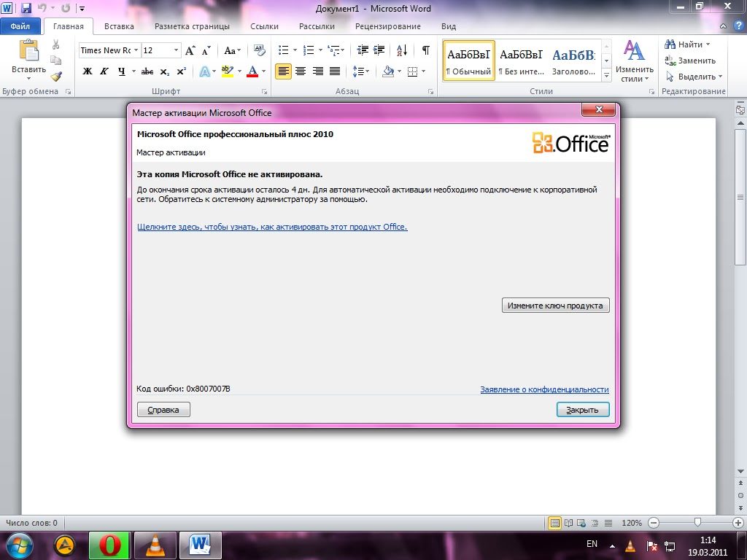This screenshot has height=560, width=747.
Task: Open Заявление о конфиденциальности link
Action: 544,389
